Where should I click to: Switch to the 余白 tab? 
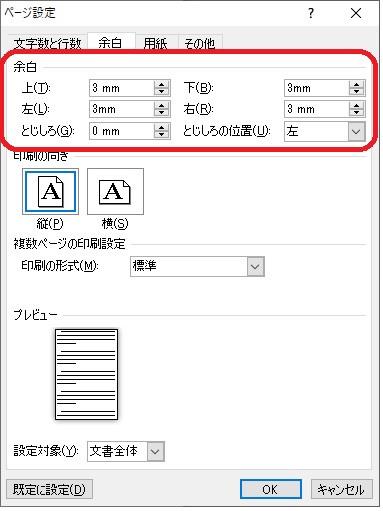pyautogui.click(x=110, y=42)
